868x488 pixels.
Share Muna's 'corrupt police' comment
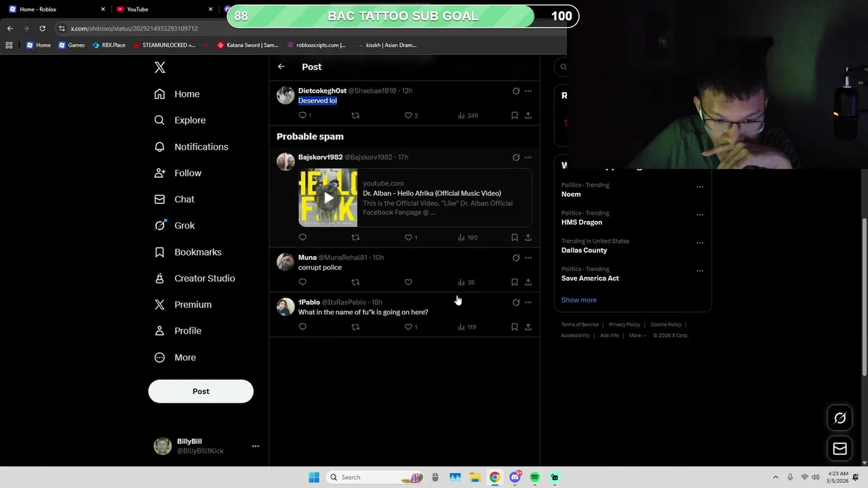[x=528, y=282]
